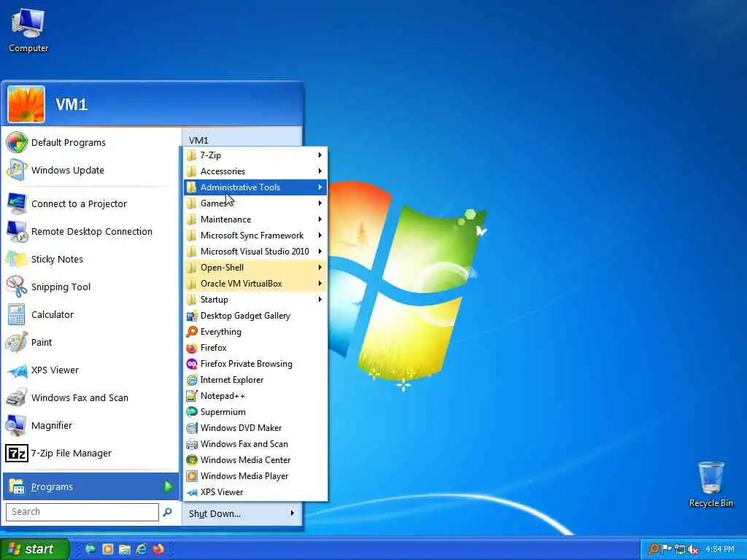
Task: Expand the Open-Shell folder
Action: pos(255,268)
